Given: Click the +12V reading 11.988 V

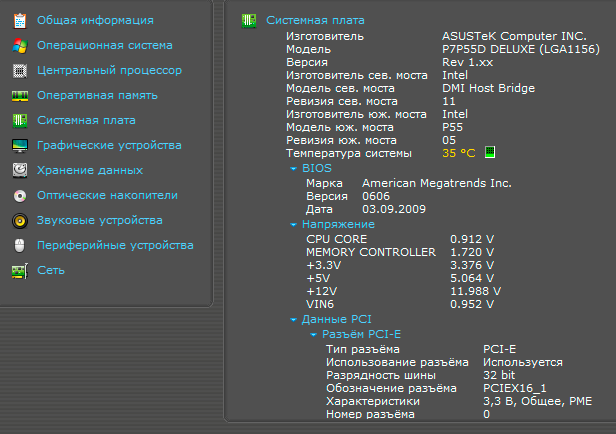Looking at the screenshot, I should point(475,291).
